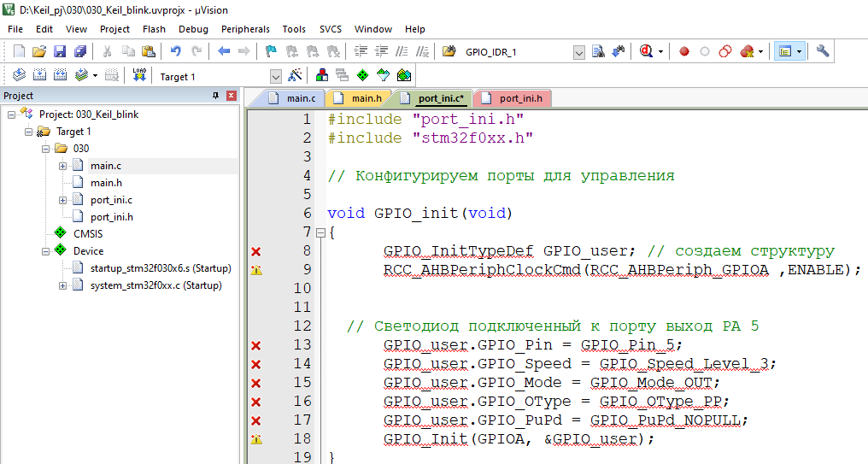Open Configuration with the wrench icon
868x464 pixels.
point(823,51)
